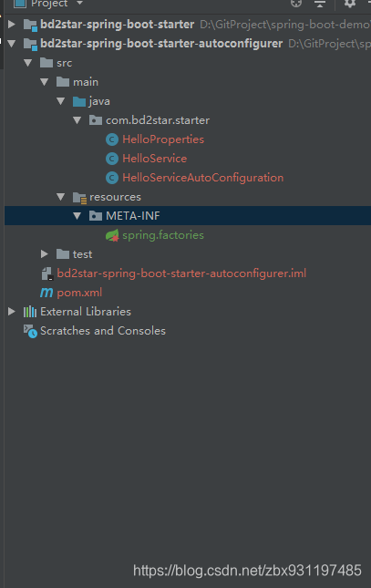Click the Maven pom.xml icon
Image resolution: width=371 pixels, height=588 pixels.
point(46,293)
